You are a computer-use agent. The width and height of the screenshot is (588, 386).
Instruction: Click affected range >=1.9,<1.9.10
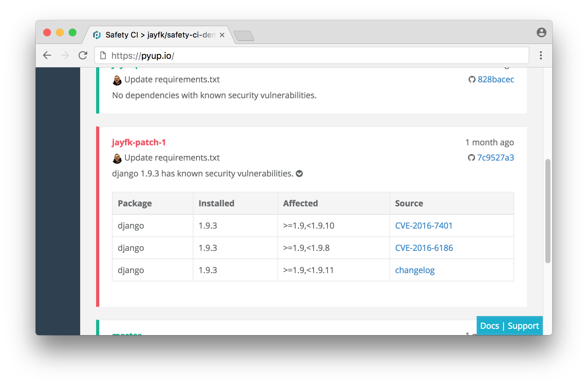(x=309, y=226)
